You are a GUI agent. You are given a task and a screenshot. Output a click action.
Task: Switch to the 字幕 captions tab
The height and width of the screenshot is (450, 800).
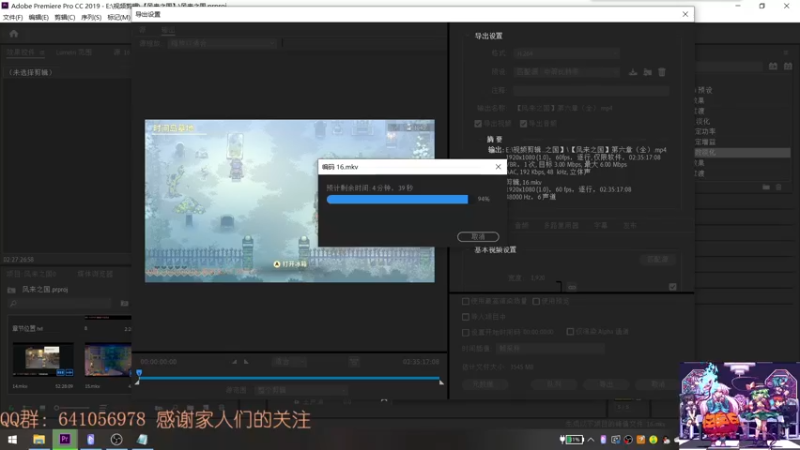point(601,226)
